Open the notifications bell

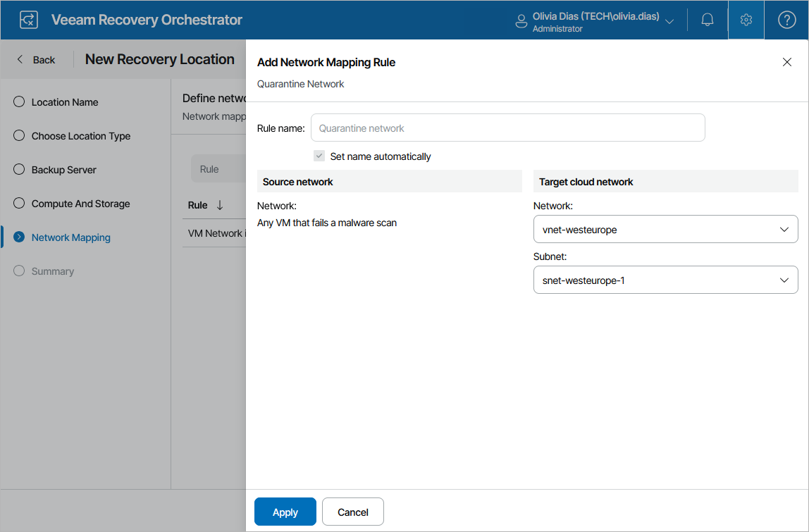(x=708, y=20)
